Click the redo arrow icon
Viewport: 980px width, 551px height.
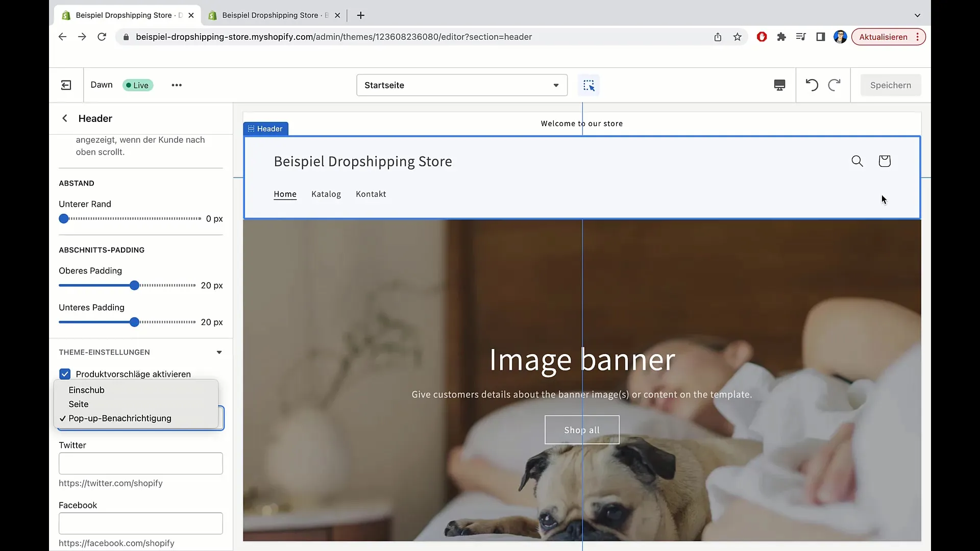[x=834, y=85]
